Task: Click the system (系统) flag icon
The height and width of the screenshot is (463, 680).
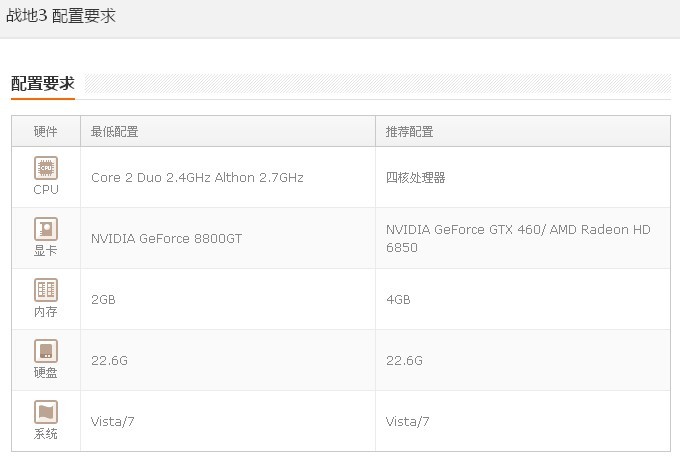Action: [46, 412]
